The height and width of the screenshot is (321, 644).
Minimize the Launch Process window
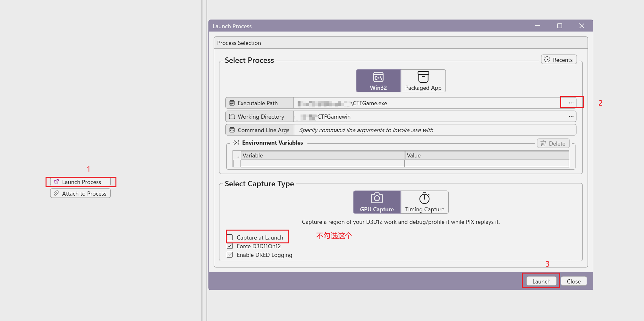[x=538, y=26]
